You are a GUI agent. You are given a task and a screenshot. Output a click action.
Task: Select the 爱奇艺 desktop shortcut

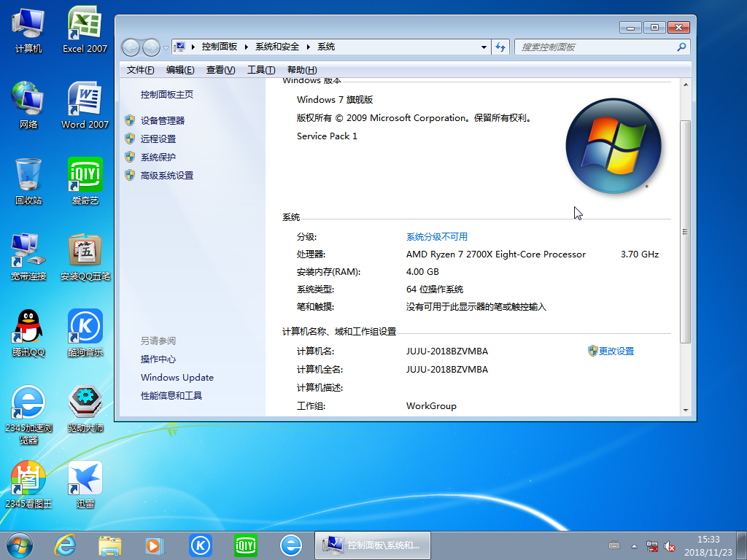(85, 182)
